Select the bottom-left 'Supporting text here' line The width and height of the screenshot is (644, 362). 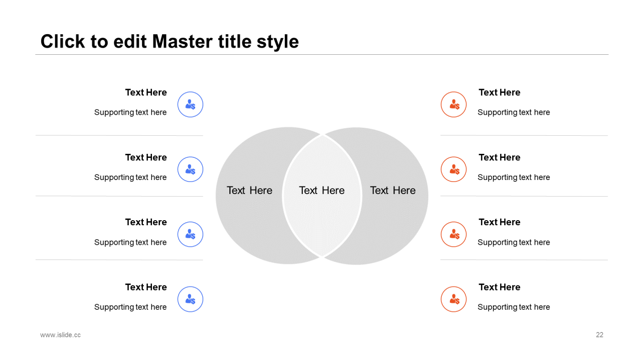tap(130, 307)
